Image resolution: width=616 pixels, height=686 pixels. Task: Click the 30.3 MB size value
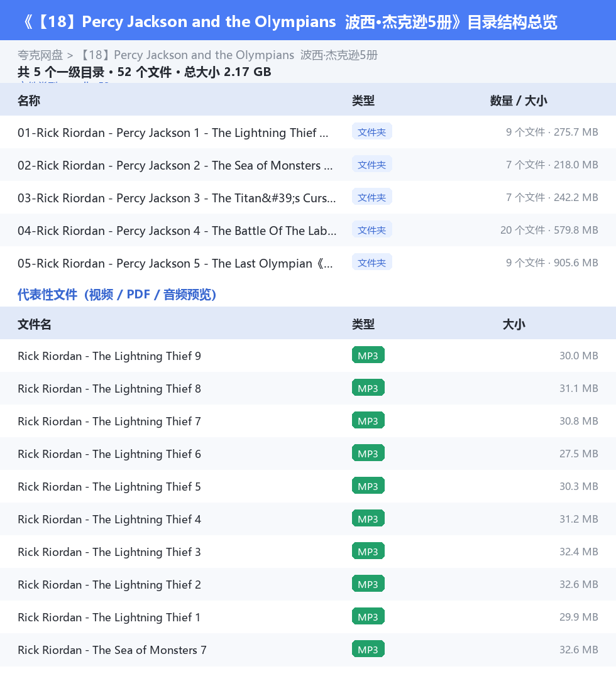[579, 486]
